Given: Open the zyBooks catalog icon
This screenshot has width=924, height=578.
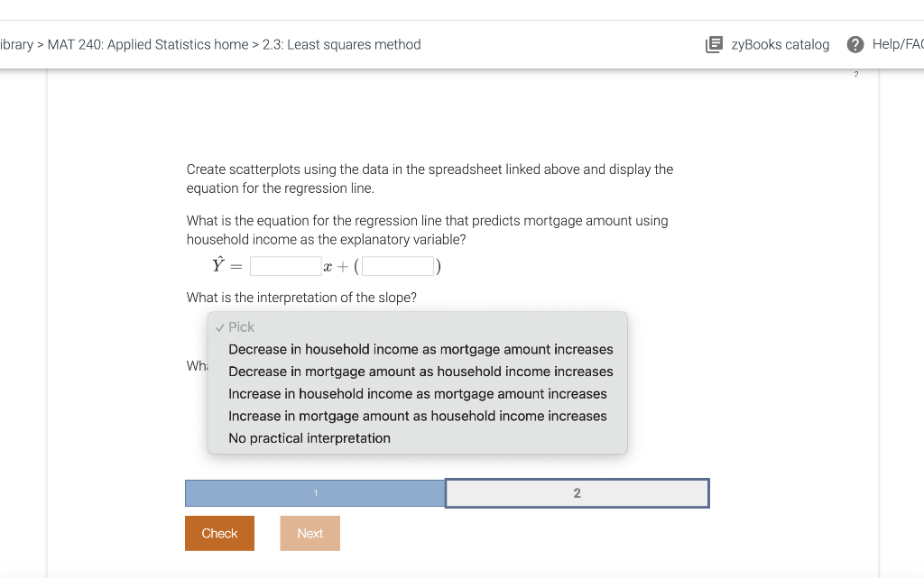Looking at the screenshot, I should (713, 43).
